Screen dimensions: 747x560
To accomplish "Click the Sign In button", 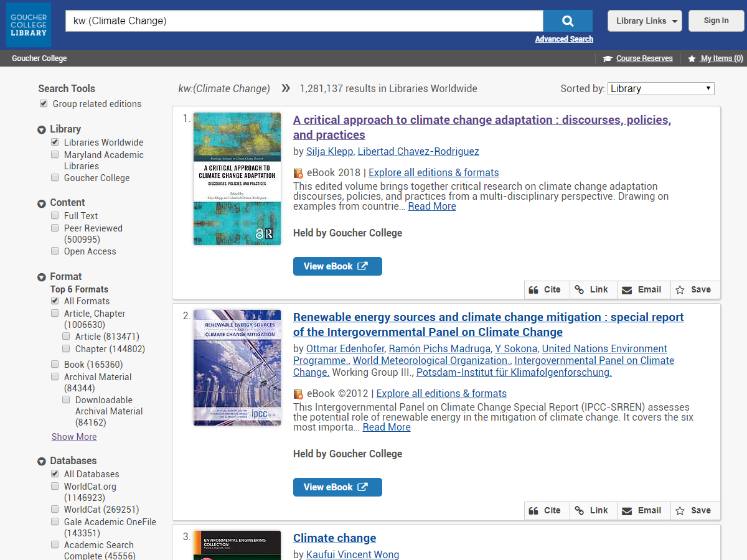I will 716,21.
